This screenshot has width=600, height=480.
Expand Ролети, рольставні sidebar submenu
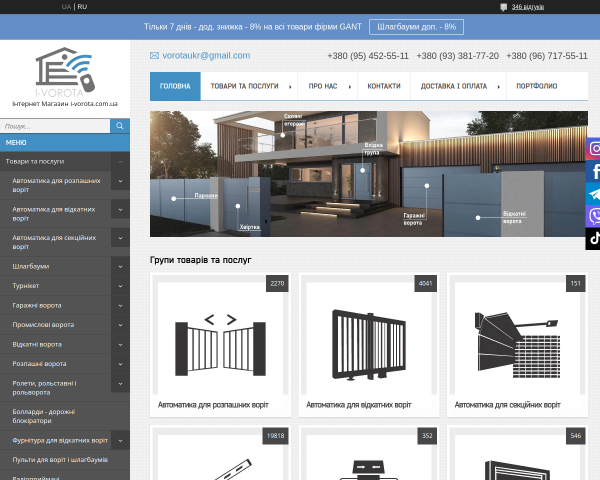(120, 384)
